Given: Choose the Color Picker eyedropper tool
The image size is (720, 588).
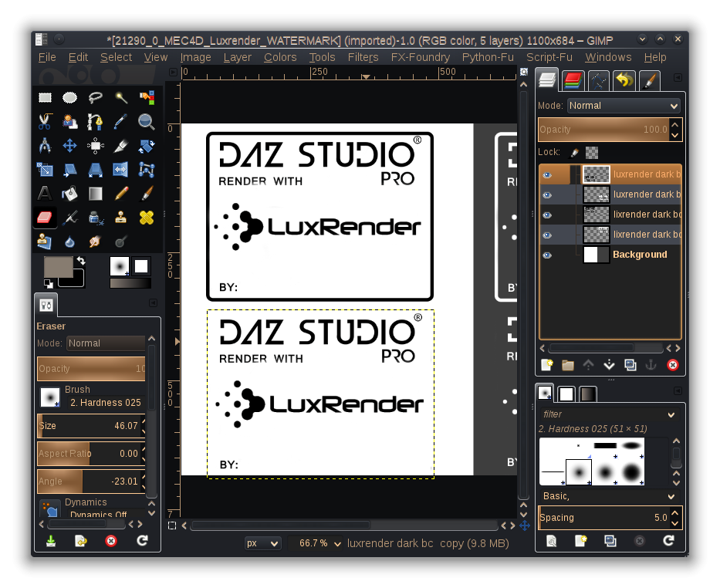Looking at the screenshot, I should pyautogui.click(x=120, y=122).
